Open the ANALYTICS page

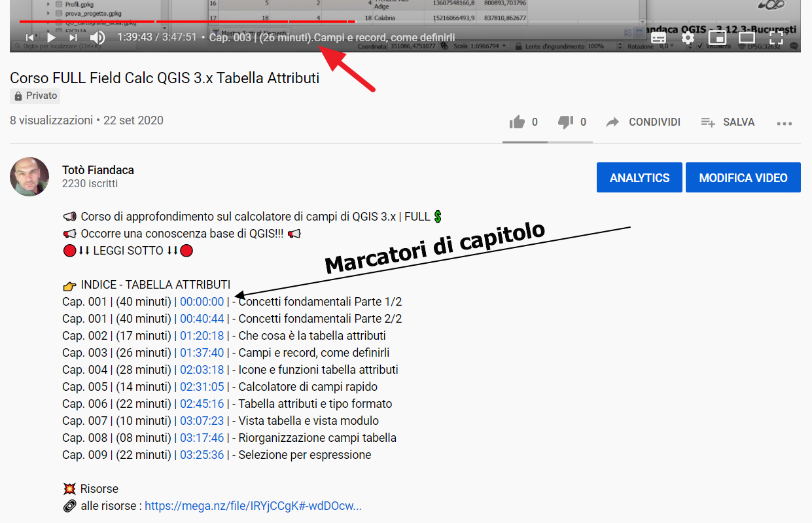pyautogui.click(x=639, y=178)
